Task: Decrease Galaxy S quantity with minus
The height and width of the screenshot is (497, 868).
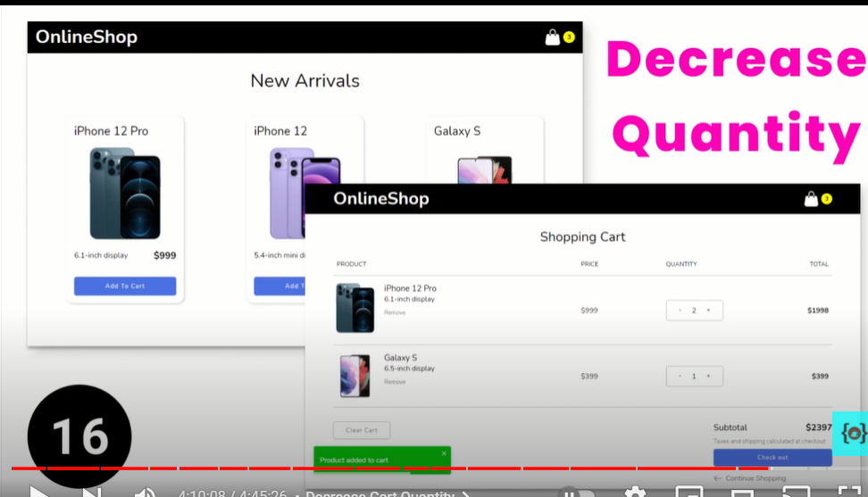Action: [x=680, y=376]
